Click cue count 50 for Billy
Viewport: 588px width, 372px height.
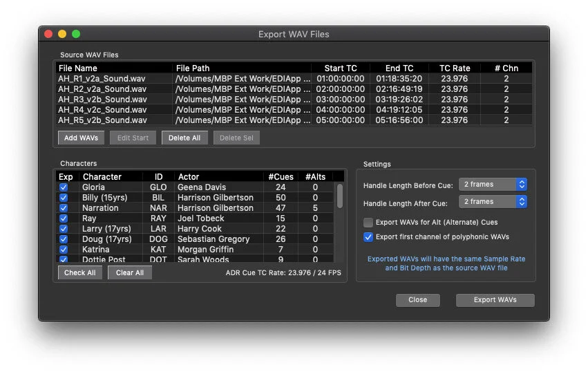(x=281, y=198)
